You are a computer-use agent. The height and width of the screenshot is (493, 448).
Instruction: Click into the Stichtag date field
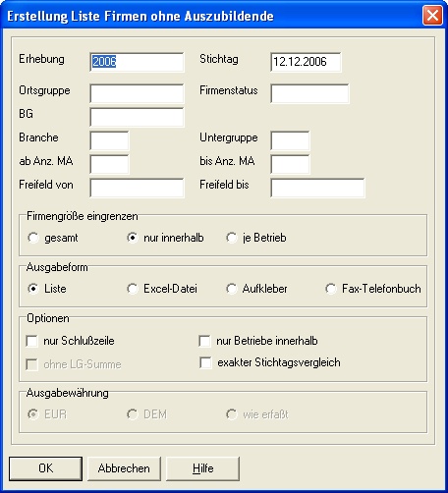tap(306, 62)
